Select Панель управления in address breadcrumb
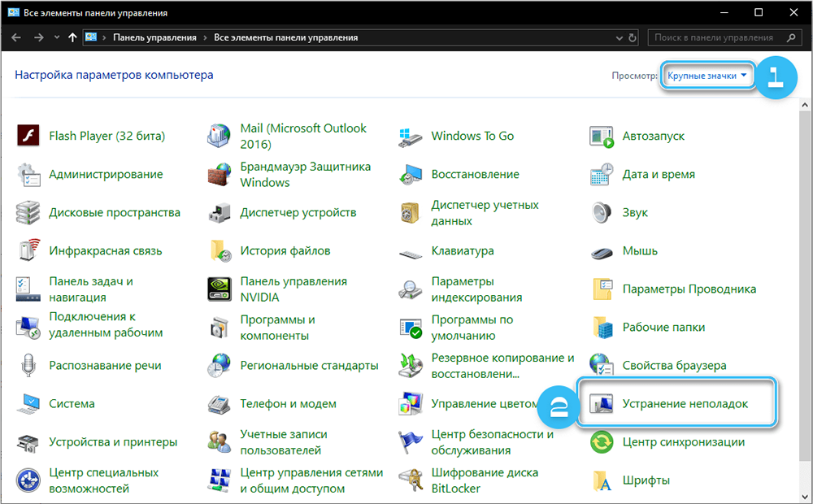This screenshot has width=813, height=504. [154, 37]
